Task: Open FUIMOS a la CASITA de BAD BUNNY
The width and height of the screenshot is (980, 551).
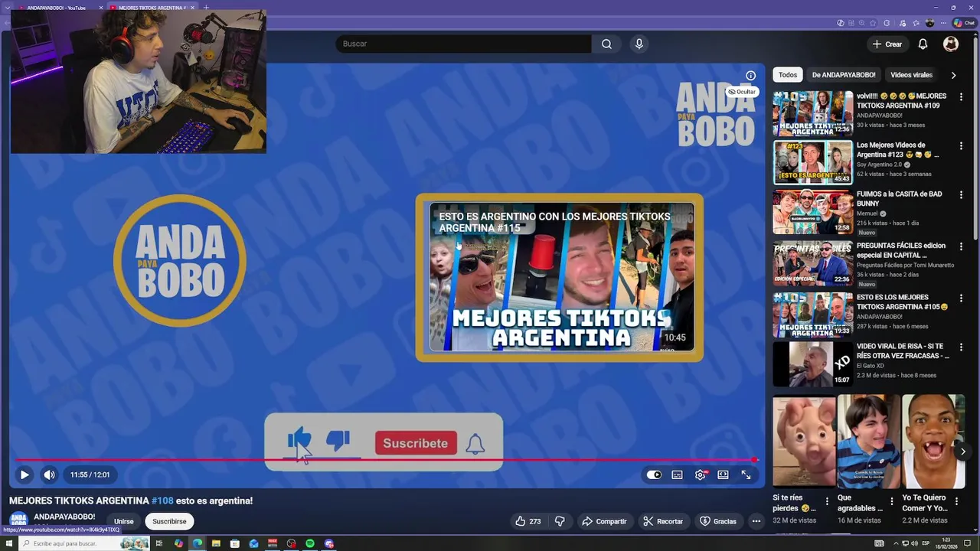Action: pyautogui.click(x=812, y=212)
